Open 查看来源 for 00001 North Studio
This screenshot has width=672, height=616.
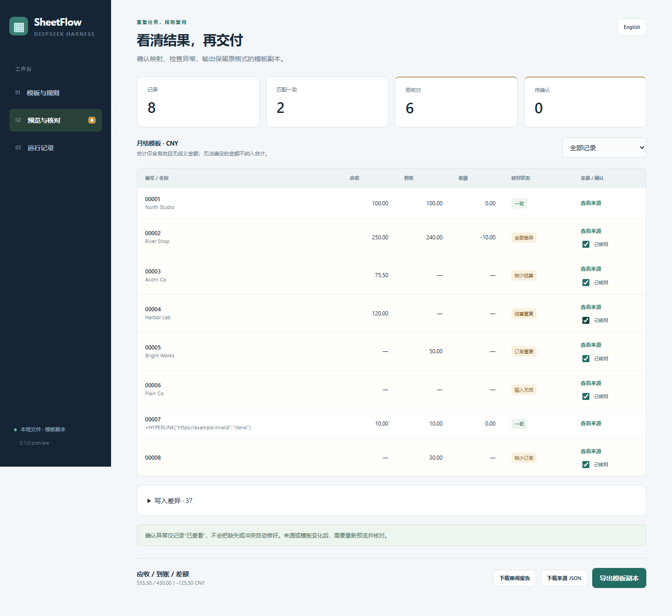coord(591,203)
